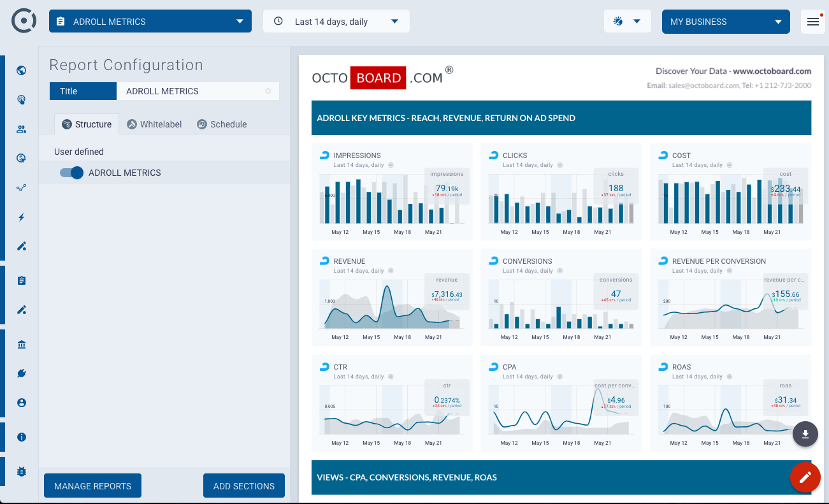Open the user account sidebar icon
829x504 pixels.
pos(22,403)
